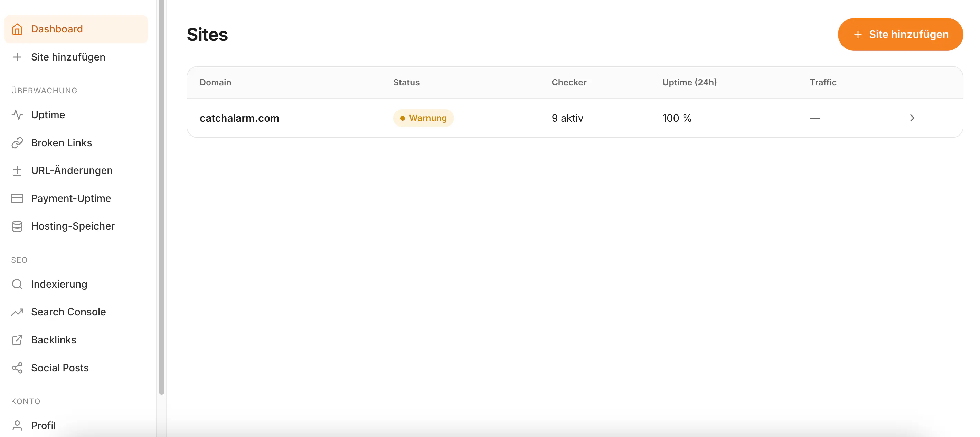Click the 100 % uptime value
Screen dimensions: 980x437
pyautogui.click(x=677, y=118)
